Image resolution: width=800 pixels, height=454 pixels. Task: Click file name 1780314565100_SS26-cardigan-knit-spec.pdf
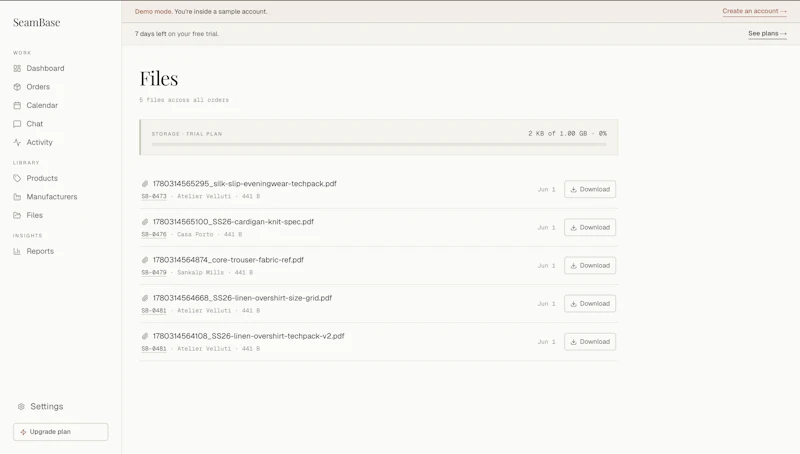pos(233,222)
